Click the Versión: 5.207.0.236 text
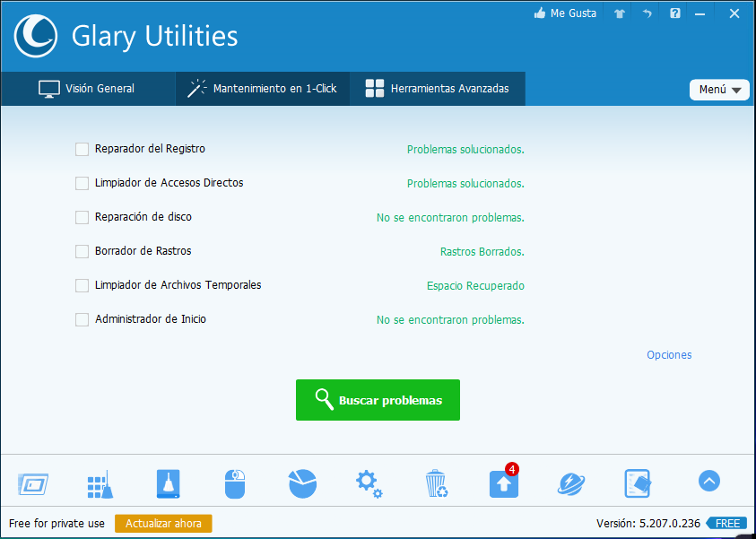 pyautogui.click(x=648, y=524)
